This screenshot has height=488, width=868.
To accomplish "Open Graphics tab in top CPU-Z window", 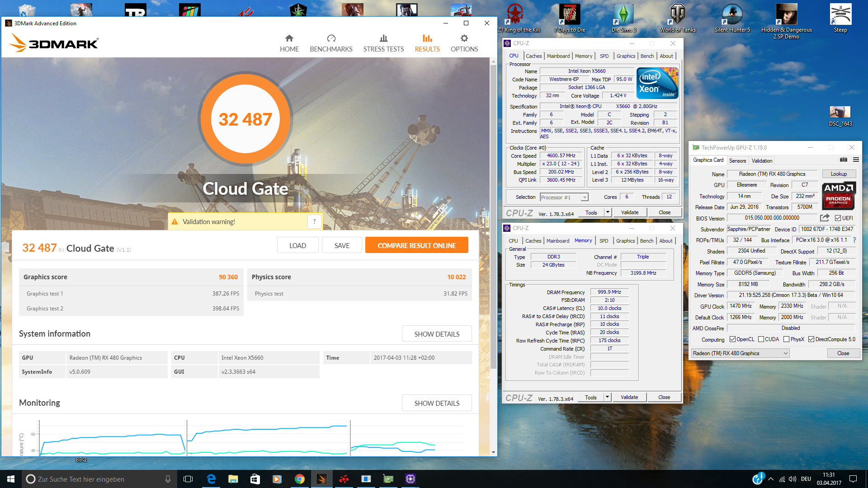I will click(626, 56).
